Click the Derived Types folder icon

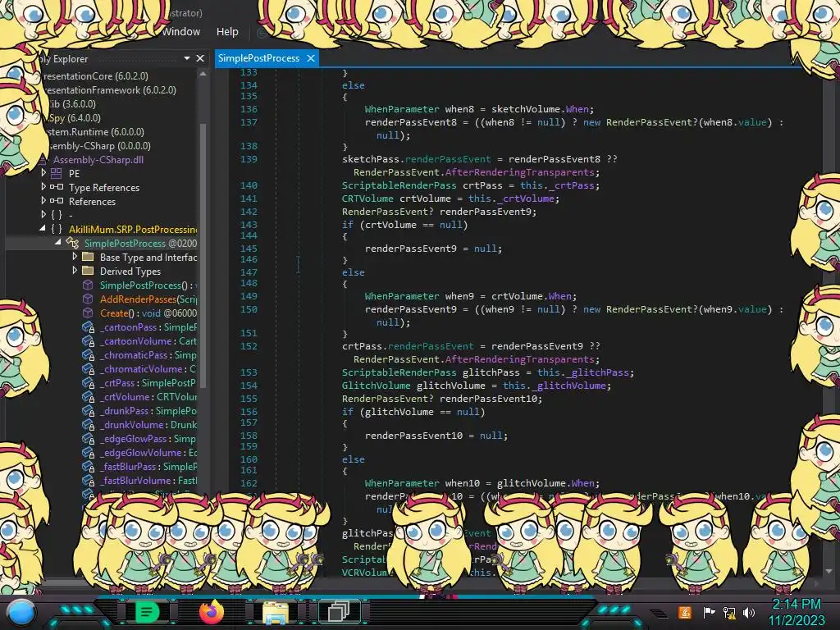coord(88,271)
